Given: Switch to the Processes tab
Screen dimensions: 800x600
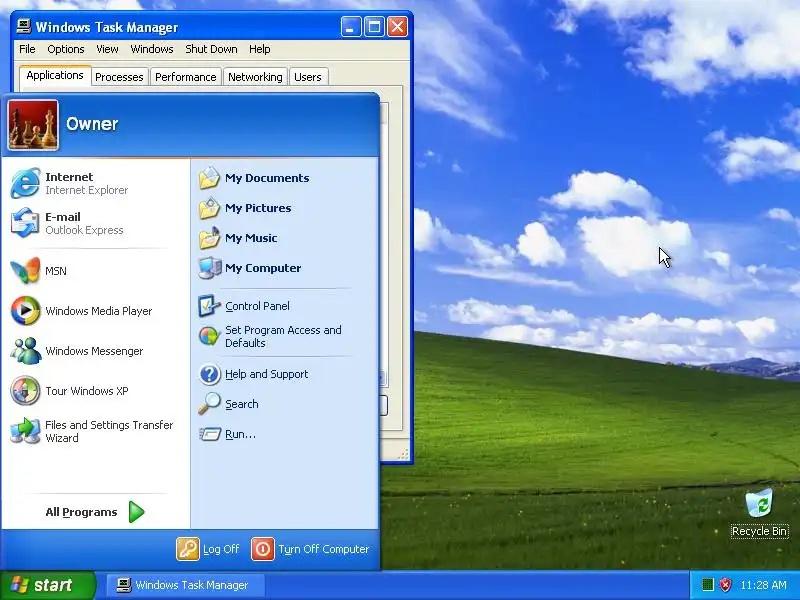Looking at the screenshot, I should [x=119, y=77].
